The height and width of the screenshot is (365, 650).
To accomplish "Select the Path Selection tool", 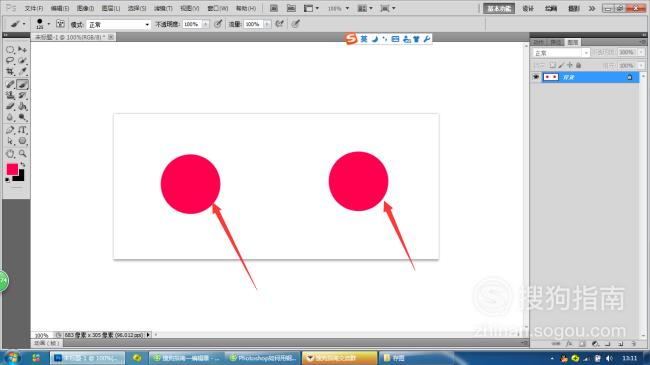I will click(x=10, y=141).
